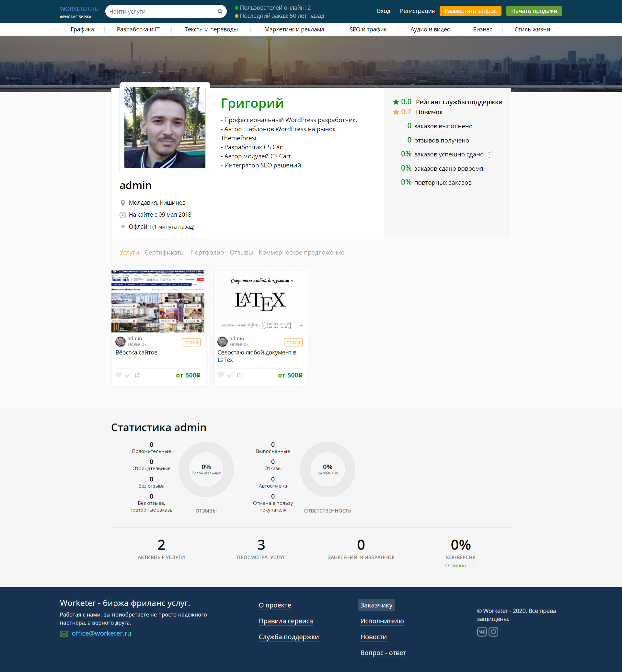Image resolution: width=622 pixels, height=672 pixels.
Task: Click heart icon on Вёрстка сайтов card
Action: 119,375
